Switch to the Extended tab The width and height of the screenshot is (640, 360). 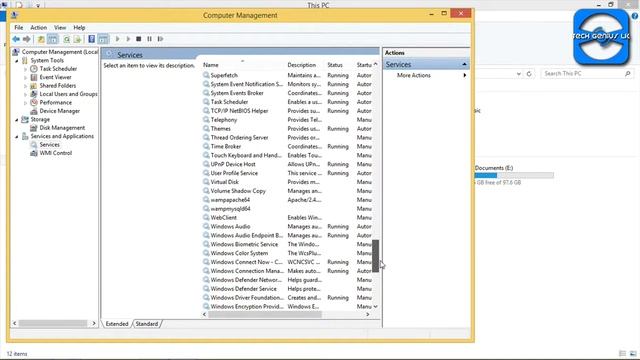(x=117, y=324)
